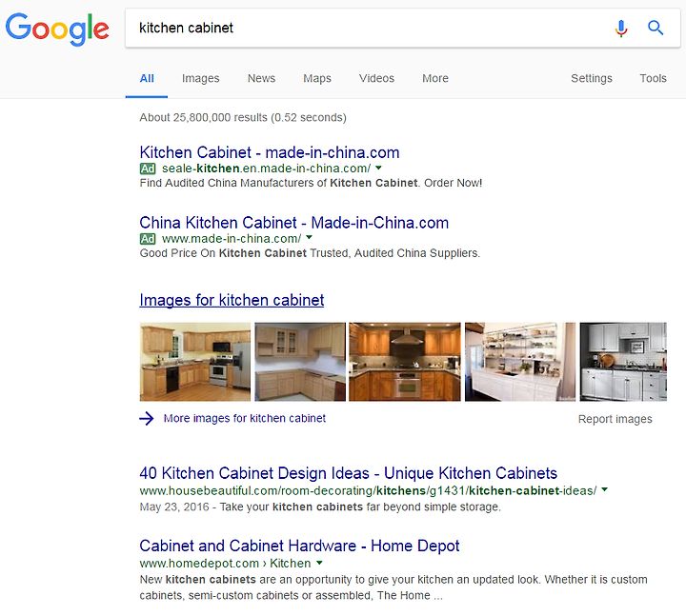Open thumbnail of light wood corner cabinets
The width and height of the screenshot is (686, 616).
(300, 362)
